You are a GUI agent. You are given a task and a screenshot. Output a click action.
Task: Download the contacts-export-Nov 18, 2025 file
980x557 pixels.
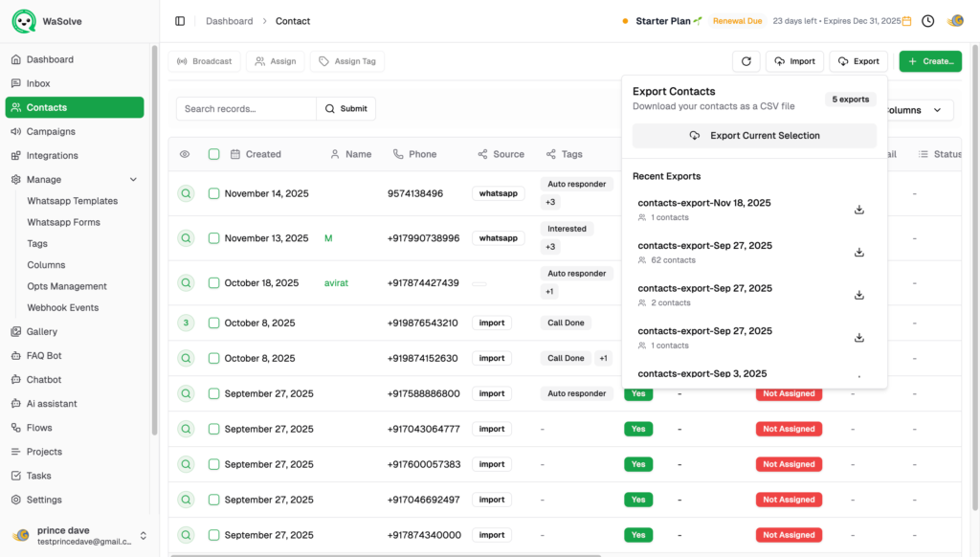point(858,210)
